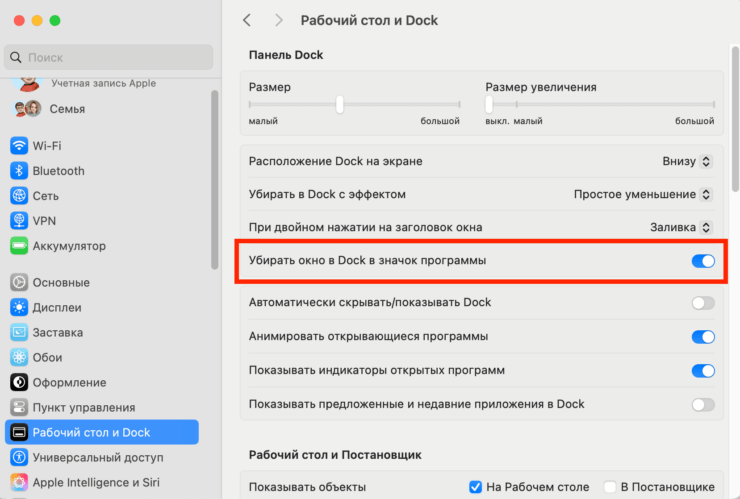Open Расположение Dock на экране dropdown
The image size is (740, 499).
[687, 161]
